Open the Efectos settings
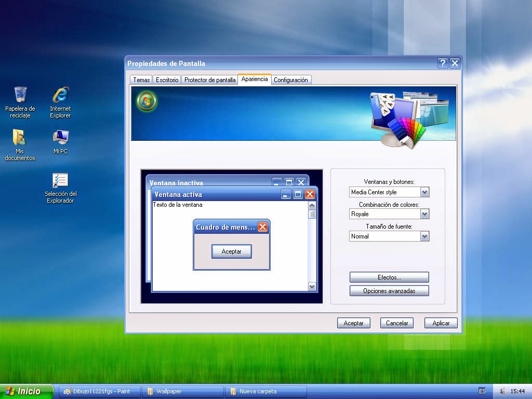 (x=389, y=277)
